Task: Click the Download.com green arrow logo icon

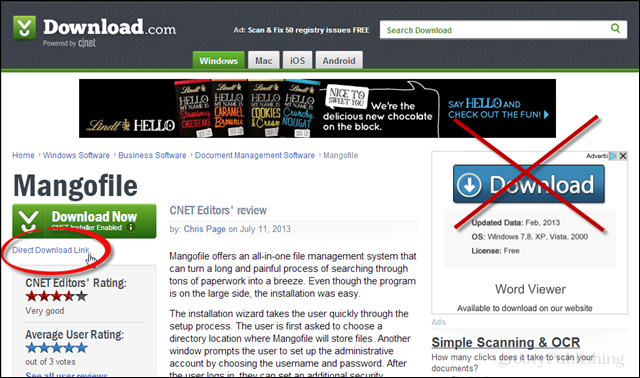Action: pos(24,28)
